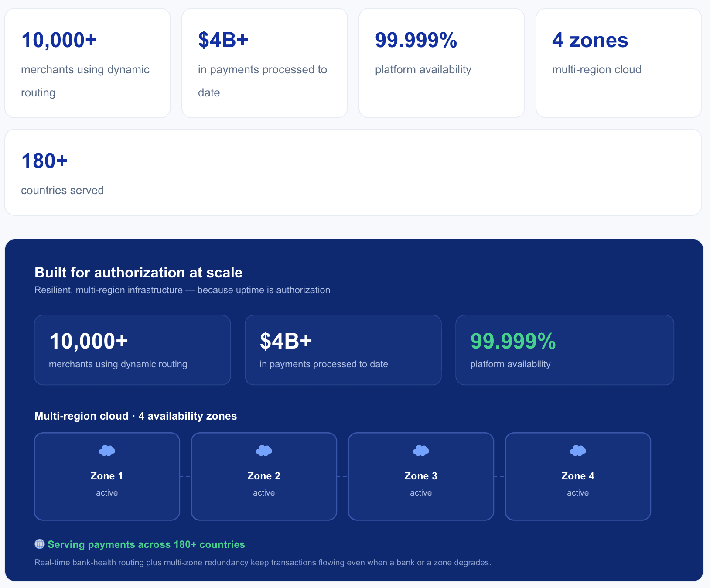
Task: Click the Zone 2 cloud icon
Action: 264,451
